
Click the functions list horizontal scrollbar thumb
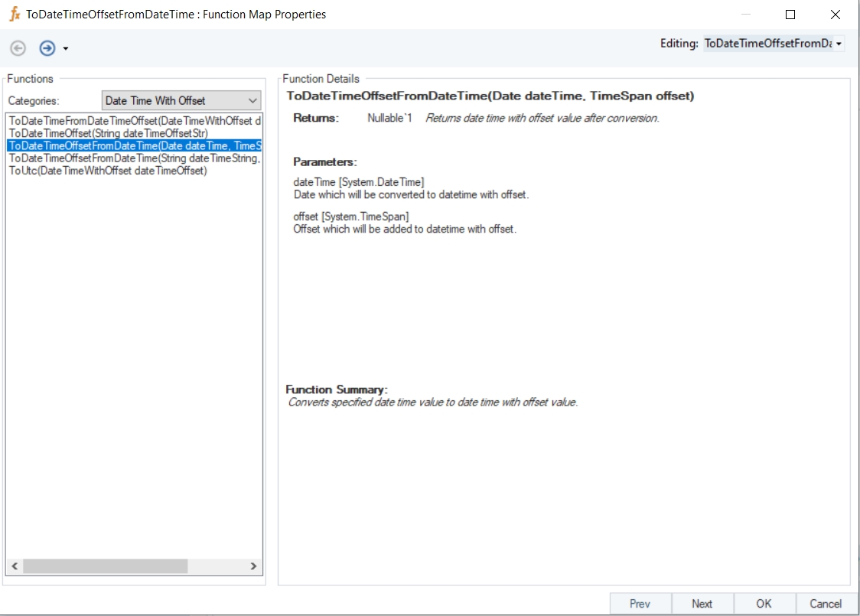tap(105, 566)
